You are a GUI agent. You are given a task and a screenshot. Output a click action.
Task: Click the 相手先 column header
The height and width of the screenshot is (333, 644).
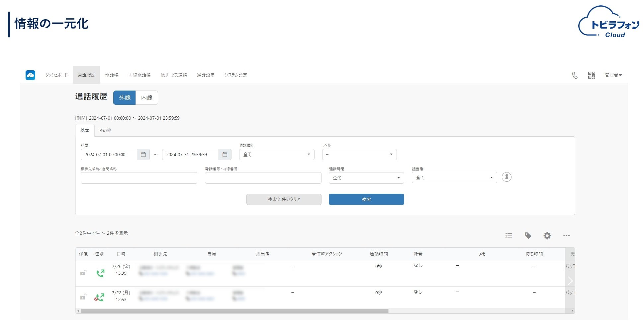[x=160, y=254]
